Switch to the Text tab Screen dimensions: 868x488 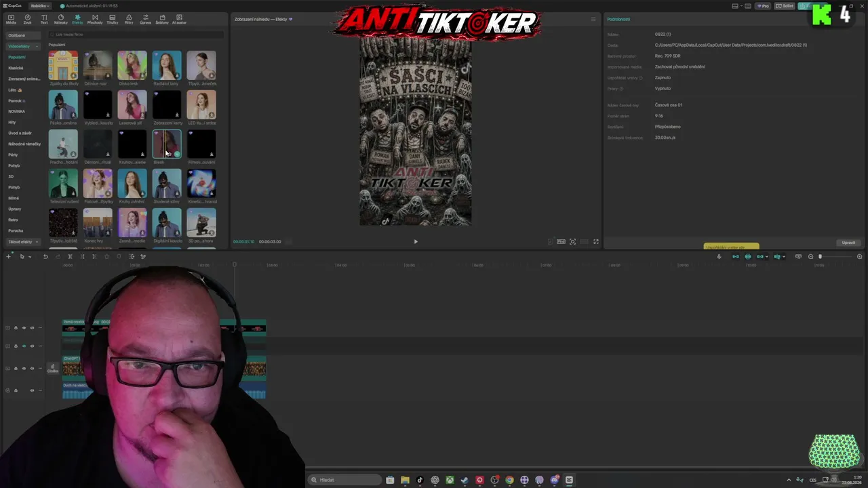(44, 19)
